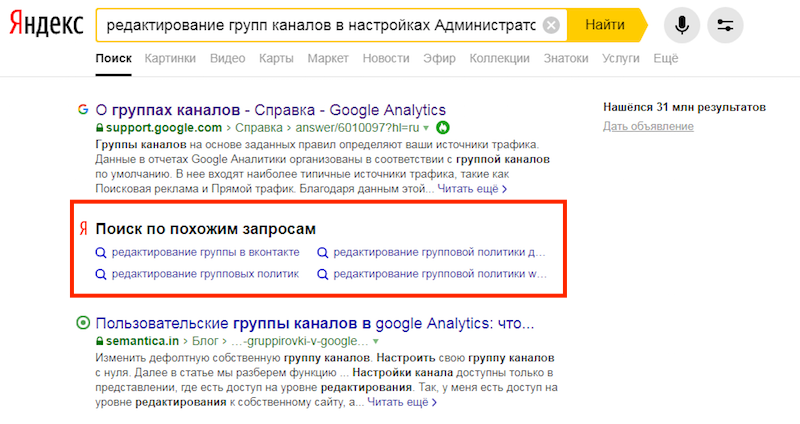The height and width of the screenshot is (424, 800).
Task: Select the Поиск tab
Action: pyautogui.click(x=113, y=59)
